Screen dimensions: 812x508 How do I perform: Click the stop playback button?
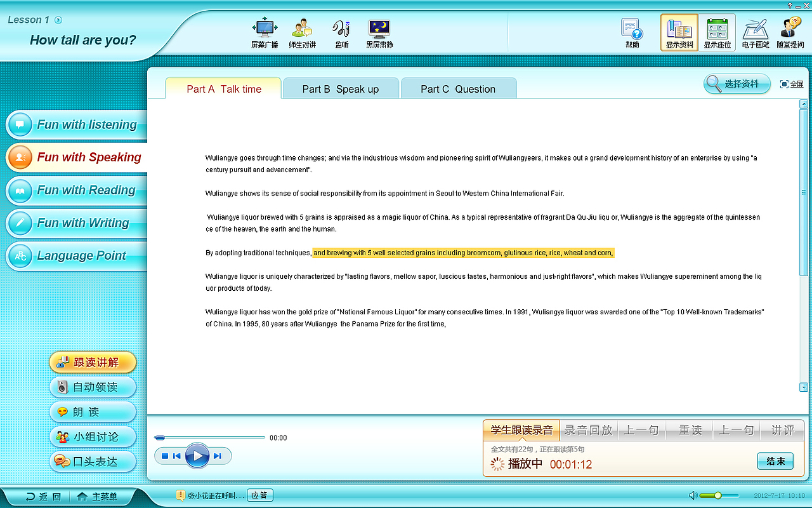point(165,456)
